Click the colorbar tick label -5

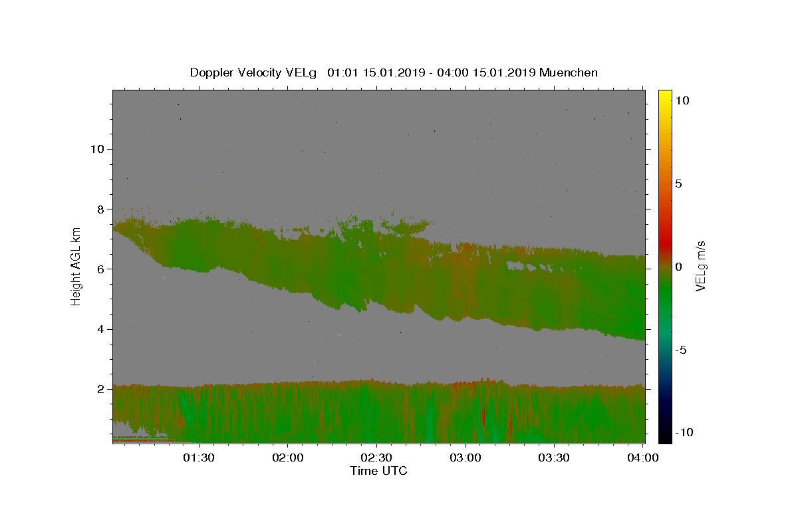click(681, 350)
